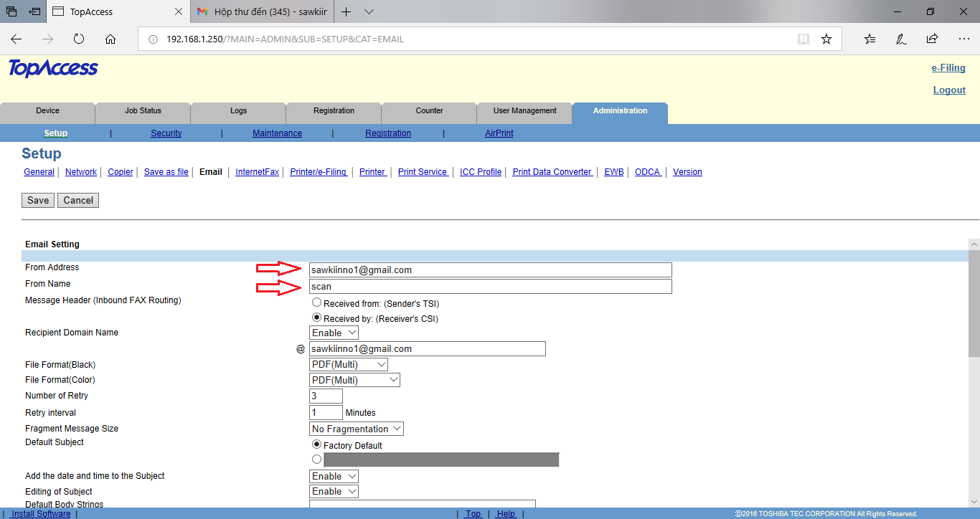
Task: Open the Maintenance submenu
Action: (277, 133)
